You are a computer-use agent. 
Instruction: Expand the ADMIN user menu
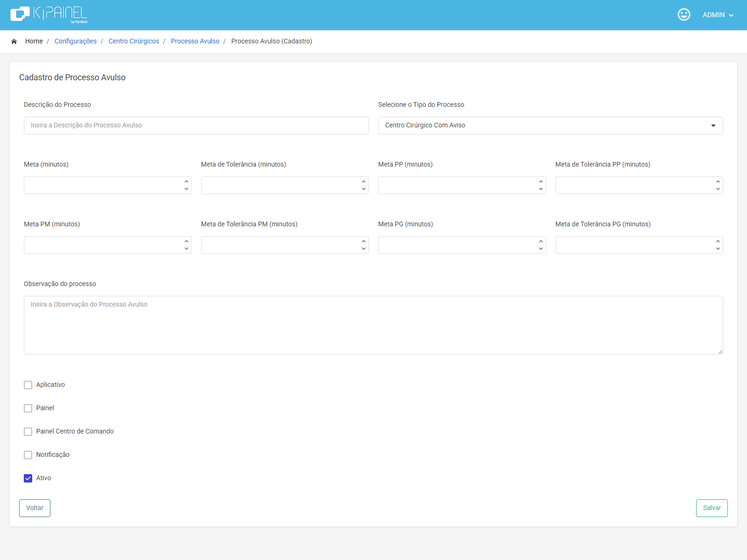point(718,15)
